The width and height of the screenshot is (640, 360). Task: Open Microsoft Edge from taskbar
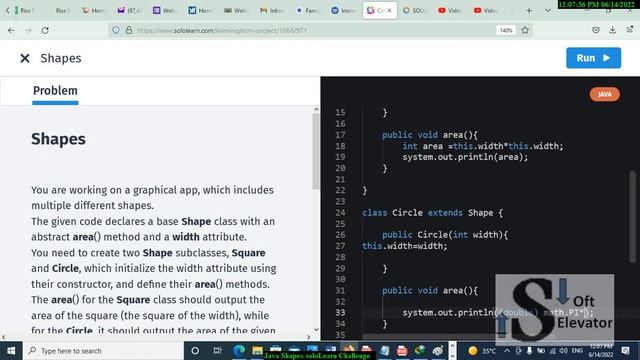click(x=239, y=350)
